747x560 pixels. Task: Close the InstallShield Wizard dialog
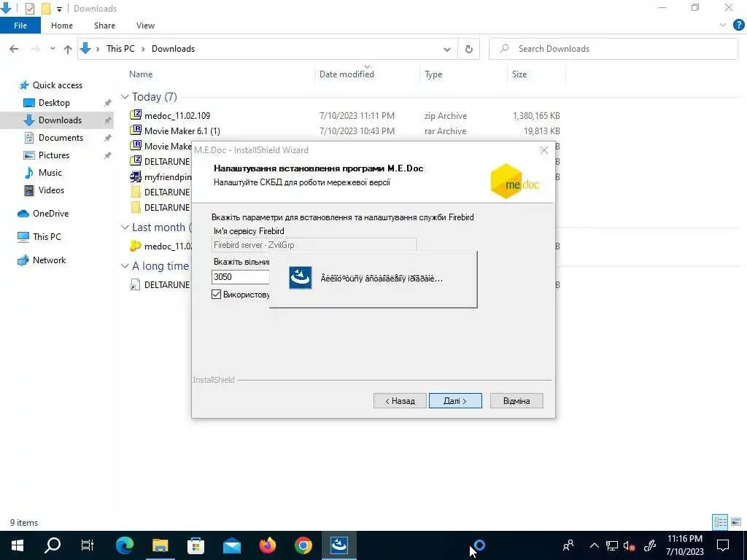click(544, 150)
